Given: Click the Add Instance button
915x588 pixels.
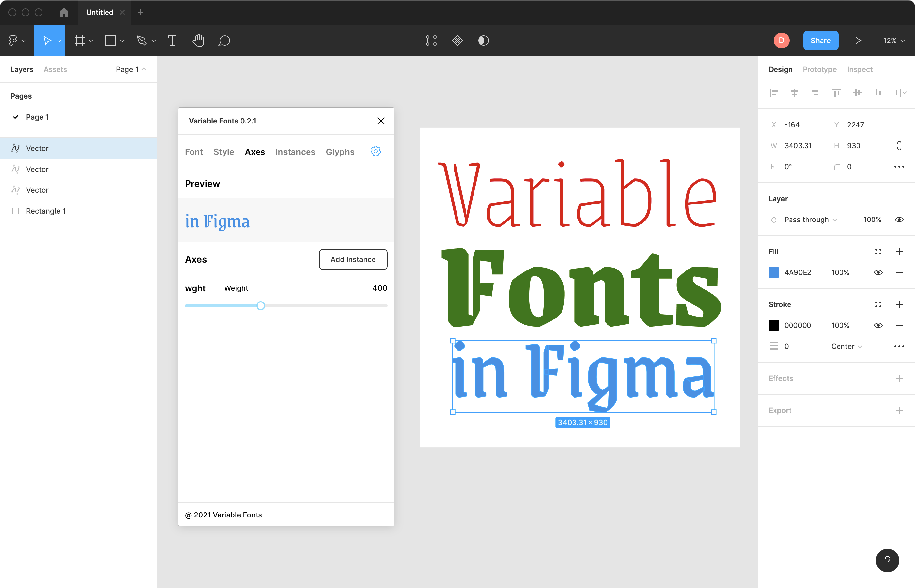Looking at the screenshot, I should pyautogui.click(x=353, y=259).
